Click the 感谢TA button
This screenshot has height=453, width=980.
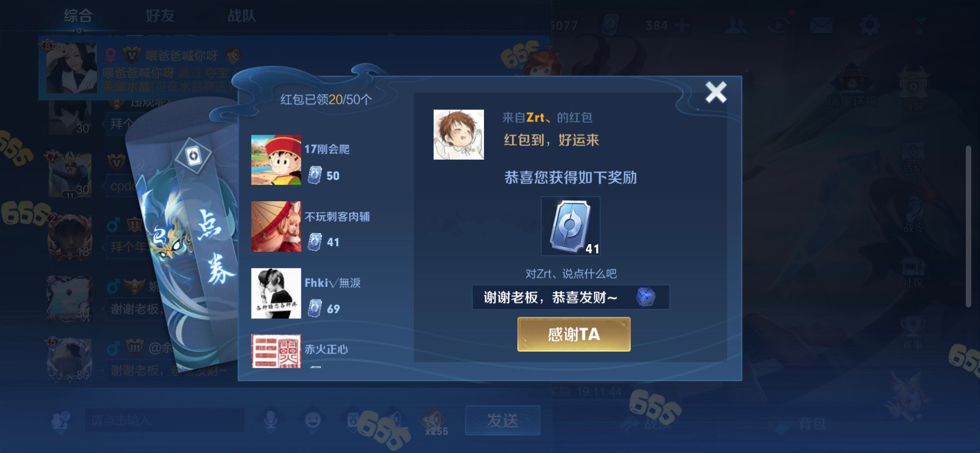tap(574, 334)
